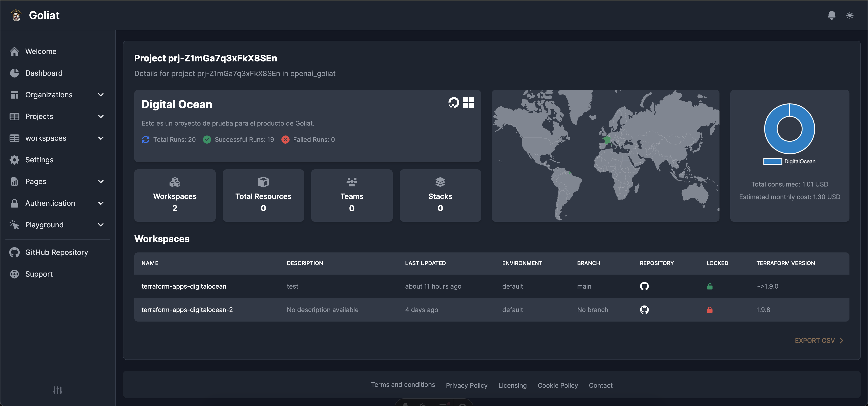Expand the Organizations chevron
The height and width of the screenshot is (406, 868).
pyautogui.click(x=101, y=95)
